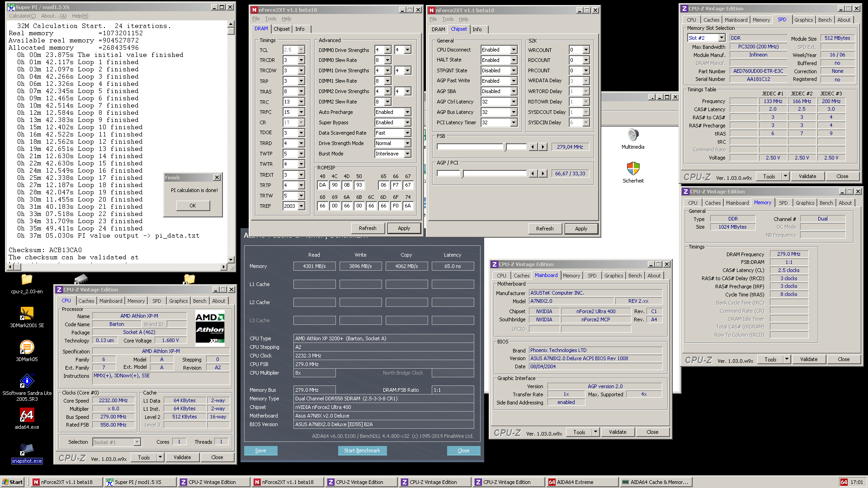Click Refresh in Chipset nForce2XT window
The height and width of the screenshot is (488, 868).
pos(545,229)
